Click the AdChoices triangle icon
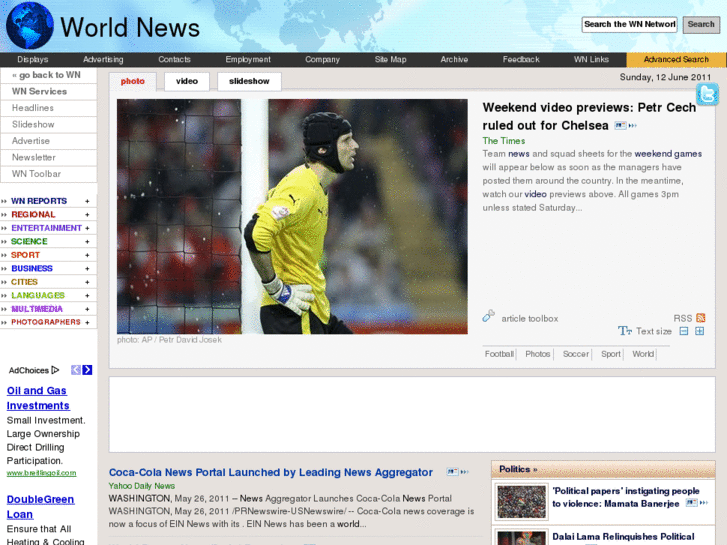Screen dimensions: 727x545 pos(55,370)
